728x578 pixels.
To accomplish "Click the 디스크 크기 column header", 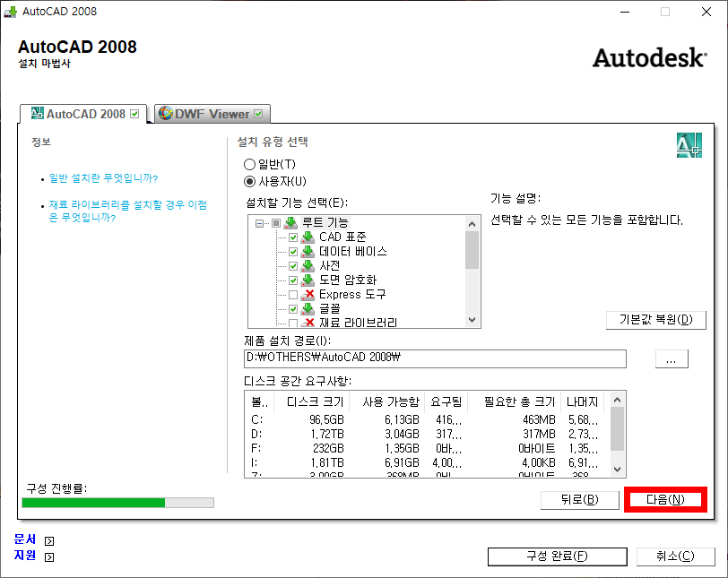I will coord(312,401).
